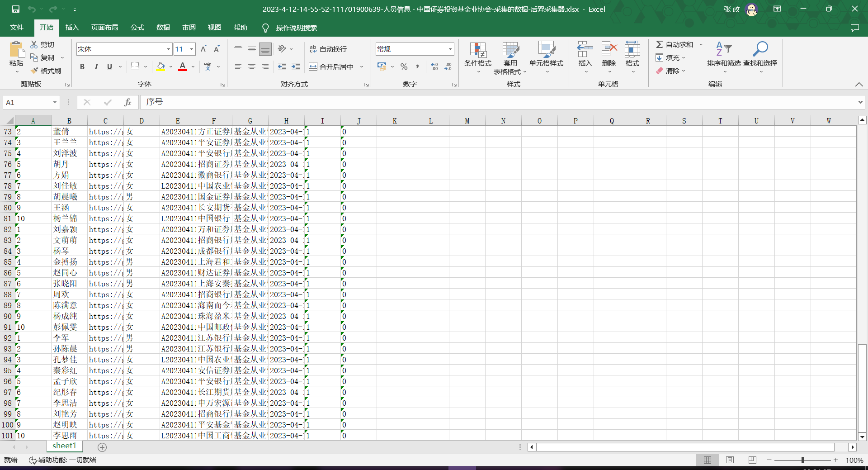Click the Format Painter brush icon
The height and width of the screenshot is (470, 868).
[34, 71]
